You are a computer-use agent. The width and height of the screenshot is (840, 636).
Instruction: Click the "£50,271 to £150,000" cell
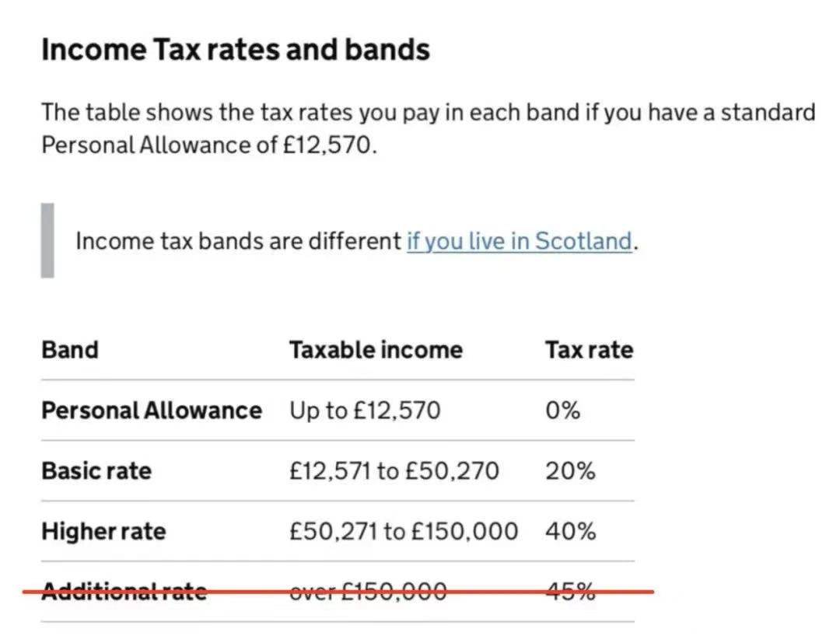click(x=403, y=532)
